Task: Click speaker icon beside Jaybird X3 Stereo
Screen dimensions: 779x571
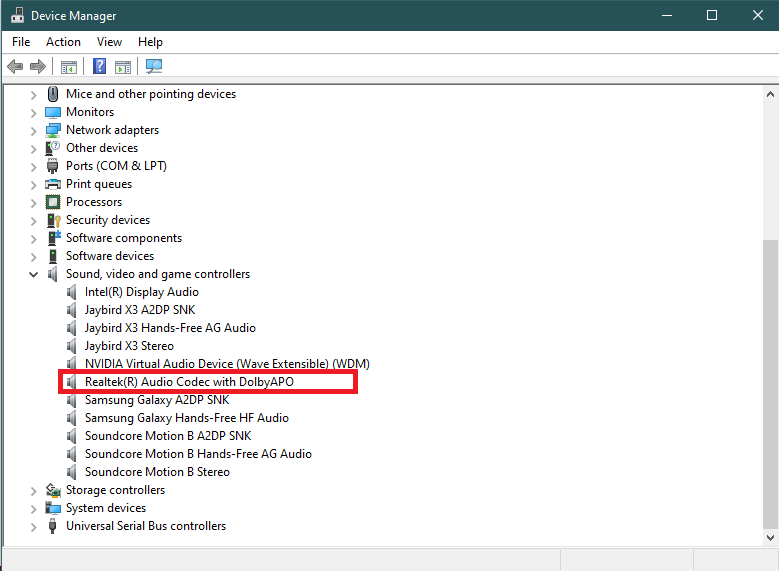Action: [x=72, y=346]
